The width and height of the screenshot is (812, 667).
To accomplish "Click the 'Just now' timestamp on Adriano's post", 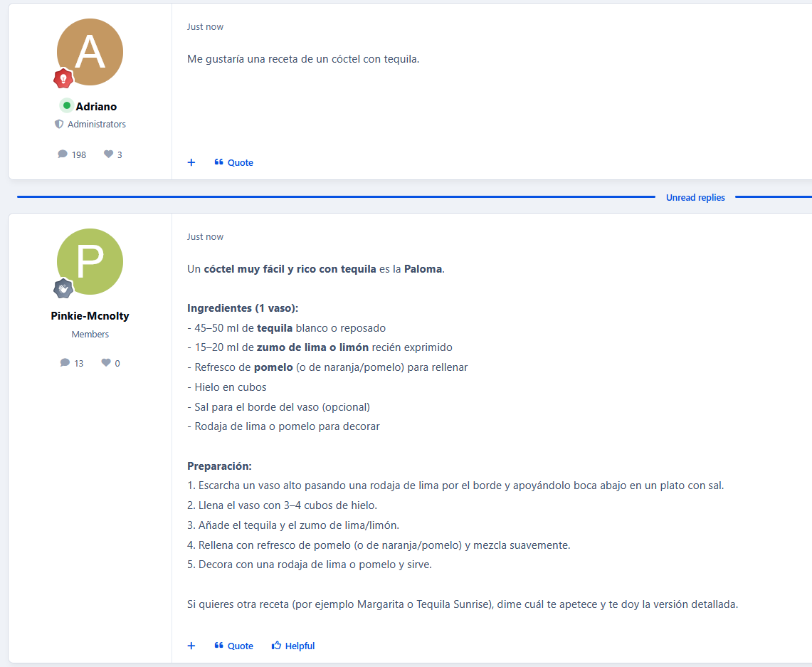I will coord(205,27).
